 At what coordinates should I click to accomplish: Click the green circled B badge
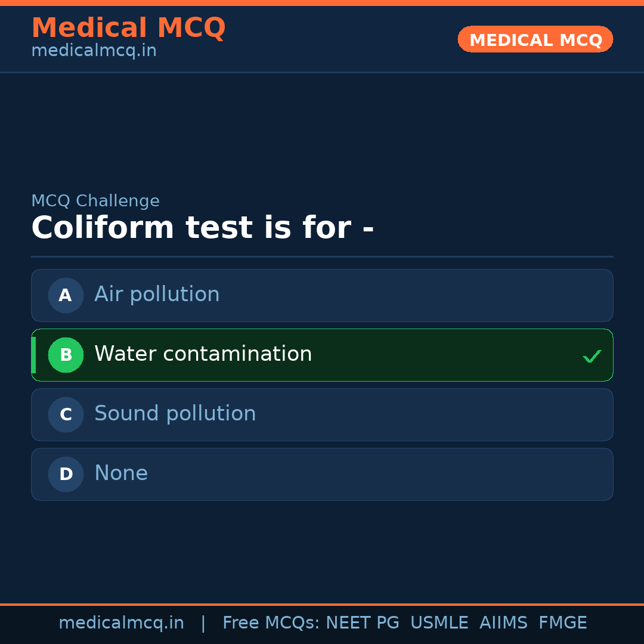point(66,355)
